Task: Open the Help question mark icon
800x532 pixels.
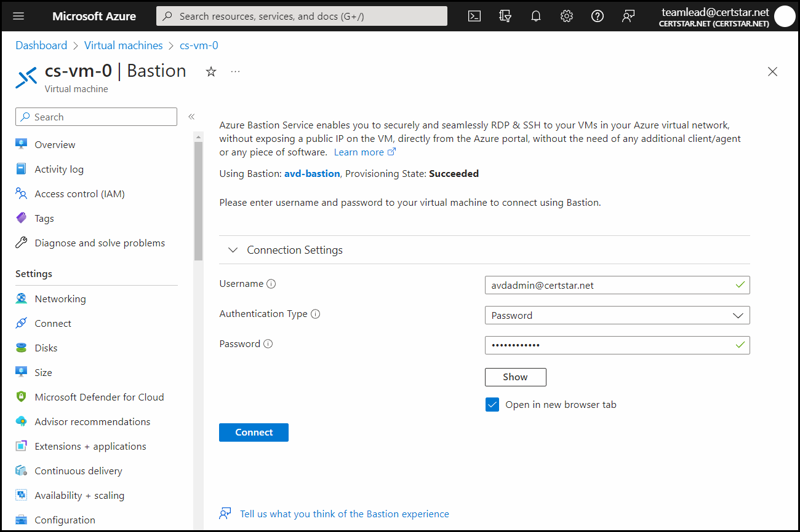Action: point(597,16)
